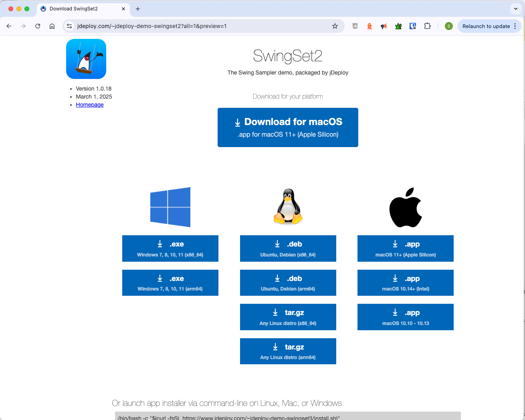The image size is (525, 420).
Task: Open a new browser tab with the plus
Action: (x=138, y=8)
